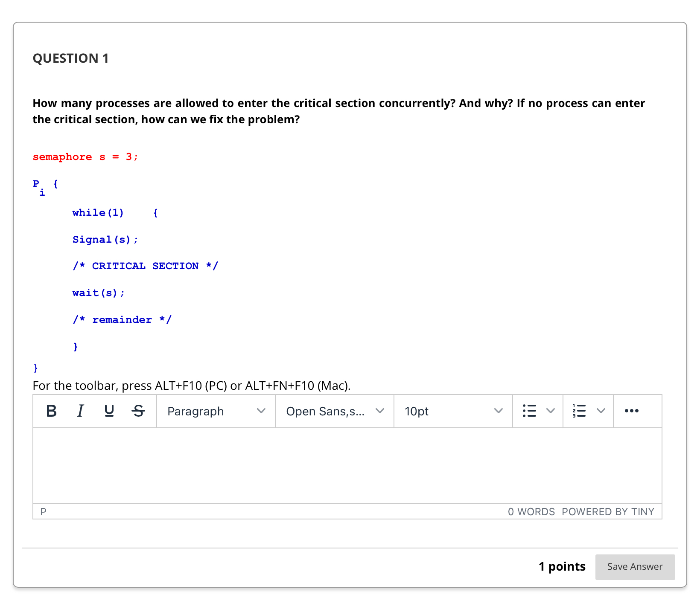Toggle italic formatting
Screen dimensions: 700x612
click(80, 411)
